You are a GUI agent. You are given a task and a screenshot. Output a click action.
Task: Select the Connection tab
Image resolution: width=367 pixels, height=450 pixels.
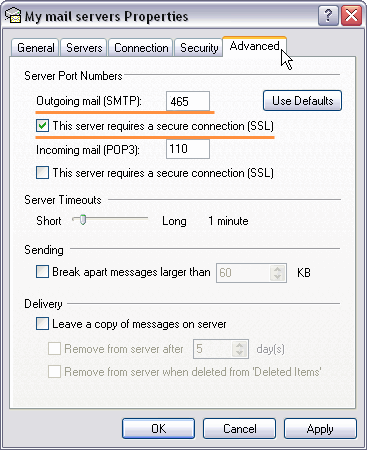[x=141, y=48]
